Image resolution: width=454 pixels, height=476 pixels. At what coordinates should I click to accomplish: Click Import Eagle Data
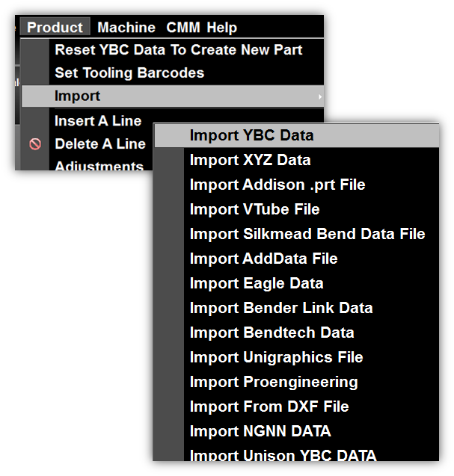point(257,283)
